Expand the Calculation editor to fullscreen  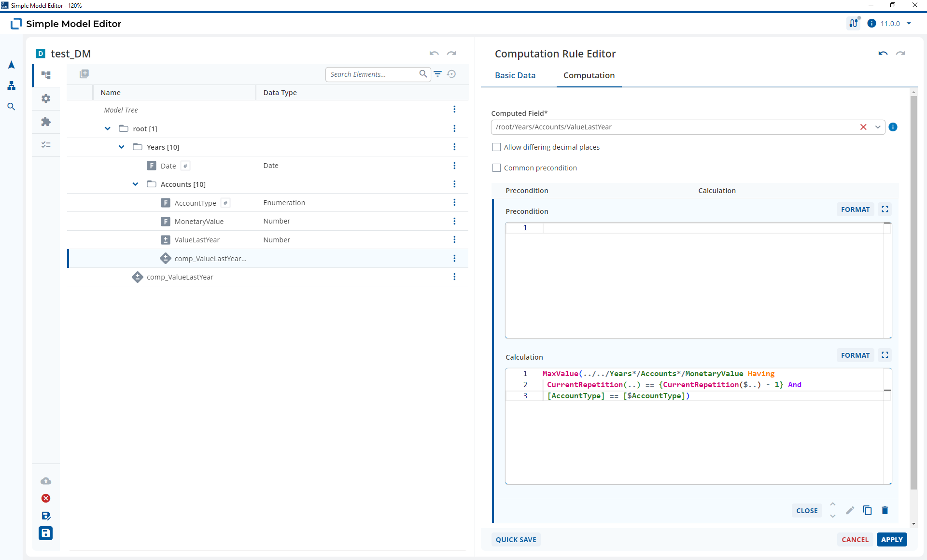coord(885,355)
